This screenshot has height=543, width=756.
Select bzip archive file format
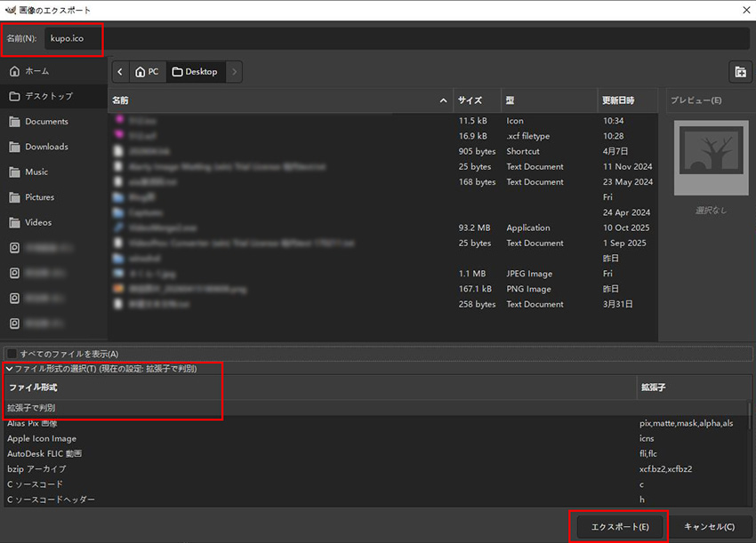[36, 468]
